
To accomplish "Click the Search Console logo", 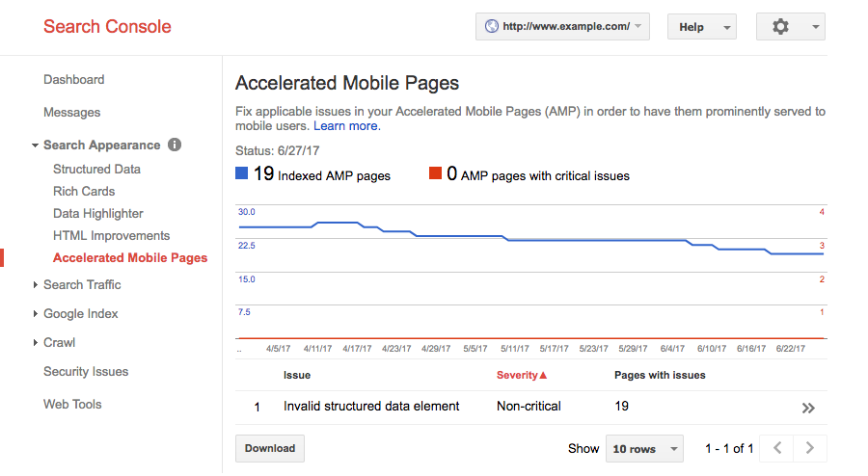I will [x=107, y=27].
